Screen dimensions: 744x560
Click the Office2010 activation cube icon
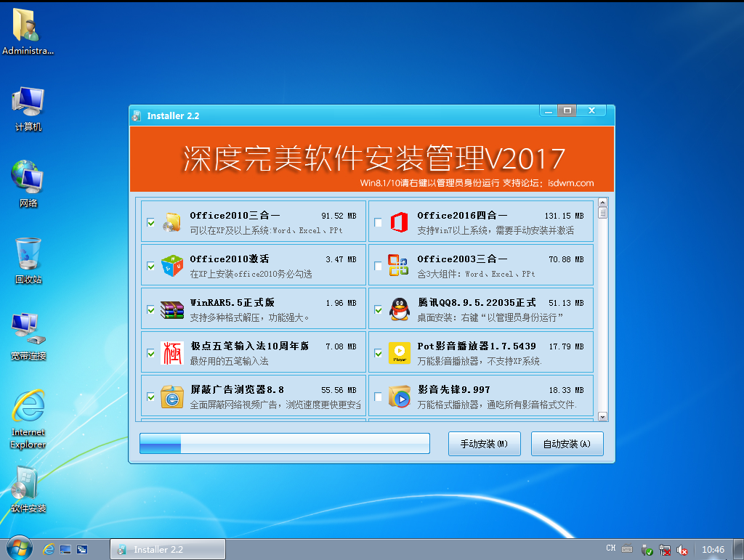[171, 266]
